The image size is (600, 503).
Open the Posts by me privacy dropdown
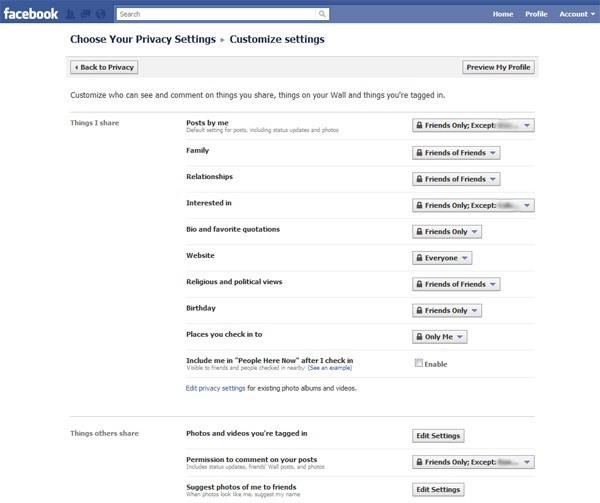pyautogui.click(x=473, y=126)
